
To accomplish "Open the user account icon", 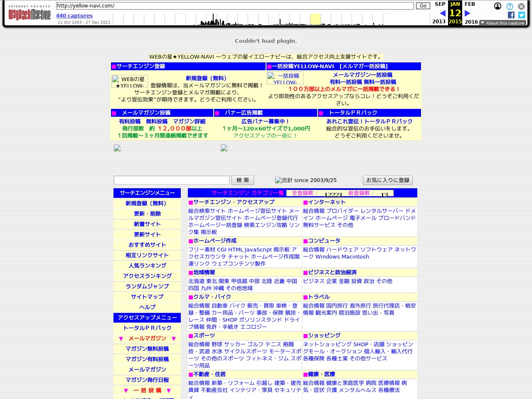I will point(498,6).
